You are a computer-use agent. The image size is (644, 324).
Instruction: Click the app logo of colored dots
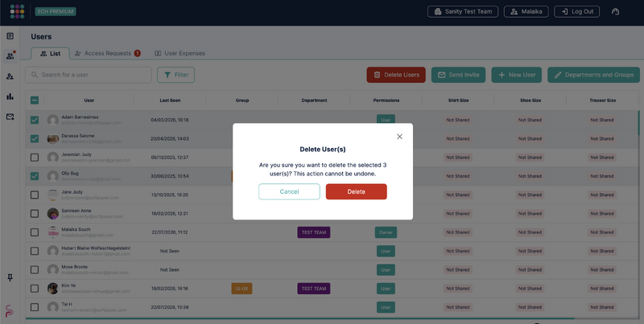pyautogui.click(x=17, y=11)
